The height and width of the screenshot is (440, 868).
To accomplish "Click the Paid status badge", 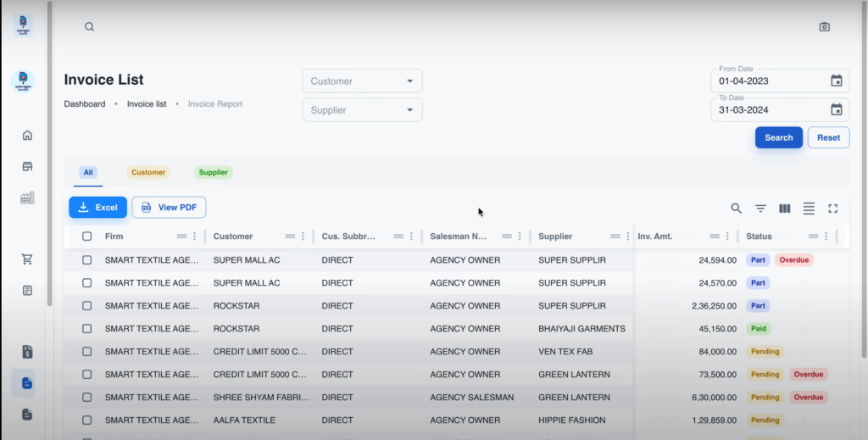I will [758, 329].
